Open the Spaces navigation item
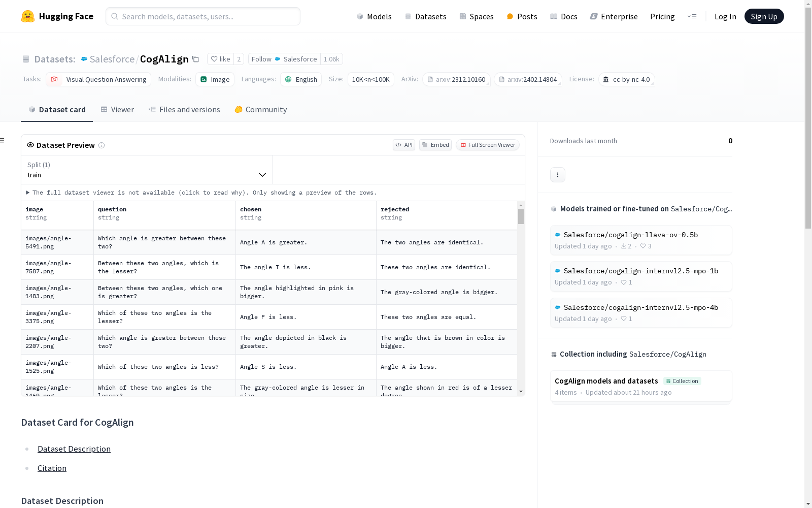 click(x=477, y=16)
